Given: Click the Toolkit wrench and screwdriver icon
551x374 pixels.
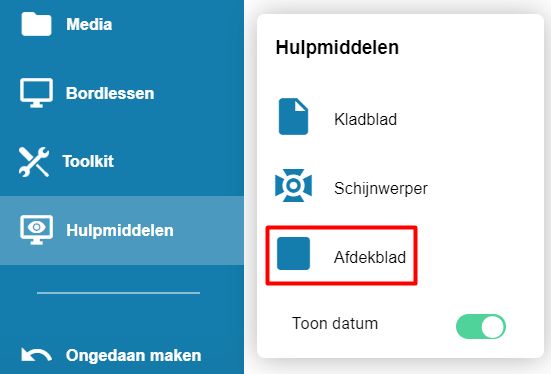Looking at the screenshot, I should click(x=34, y=161).
